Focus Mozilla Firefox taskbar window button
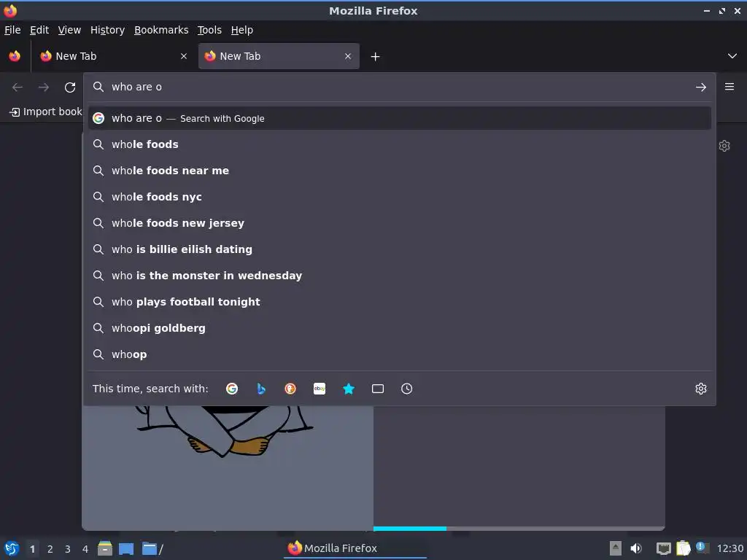The height and width of the screenshot is (560, 747). click(355, 548)
